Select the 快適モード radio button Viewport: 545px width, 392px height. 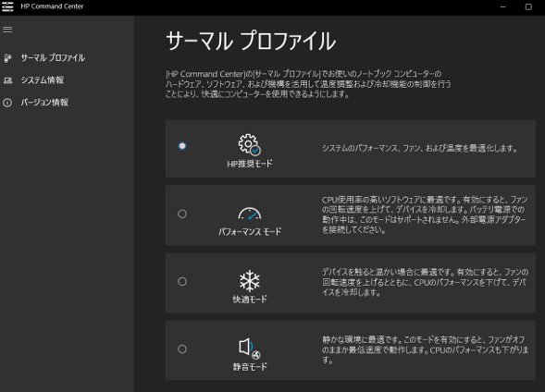[182, 282]
